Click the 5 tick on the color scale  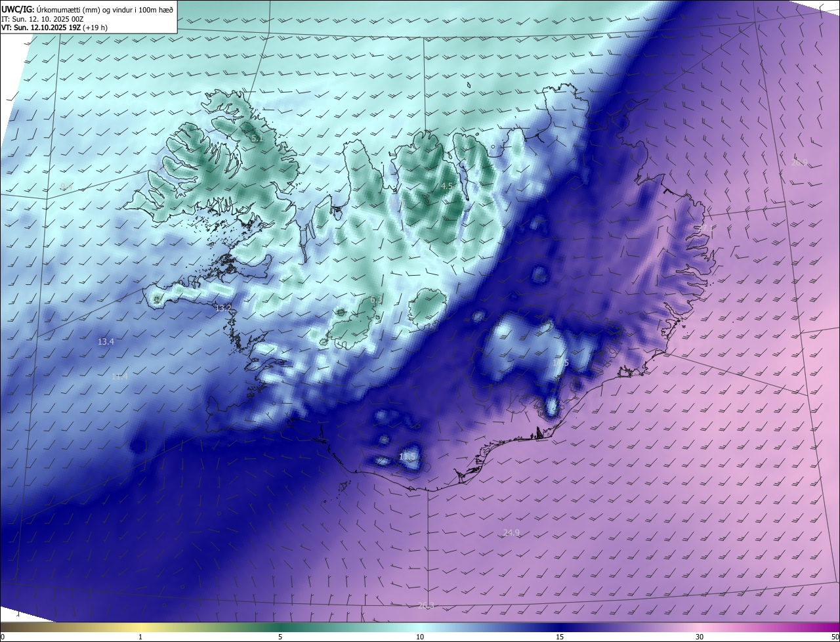pos(280,637)
